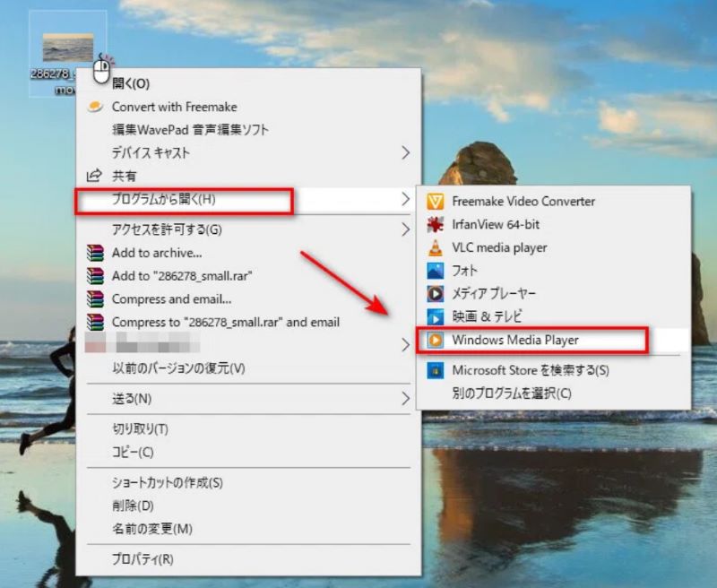The width and height of the screenshot is (717, 588).
Task: Open the 映画 & テレビ app icon
Action: click(436, 316)
